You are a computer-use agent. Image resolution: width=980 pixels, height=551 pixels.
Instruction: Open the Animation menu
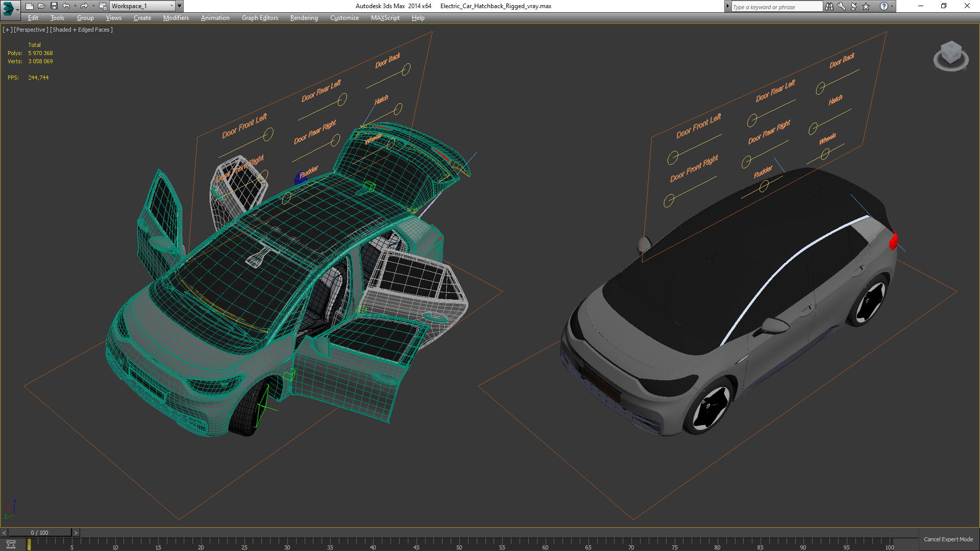215,18
